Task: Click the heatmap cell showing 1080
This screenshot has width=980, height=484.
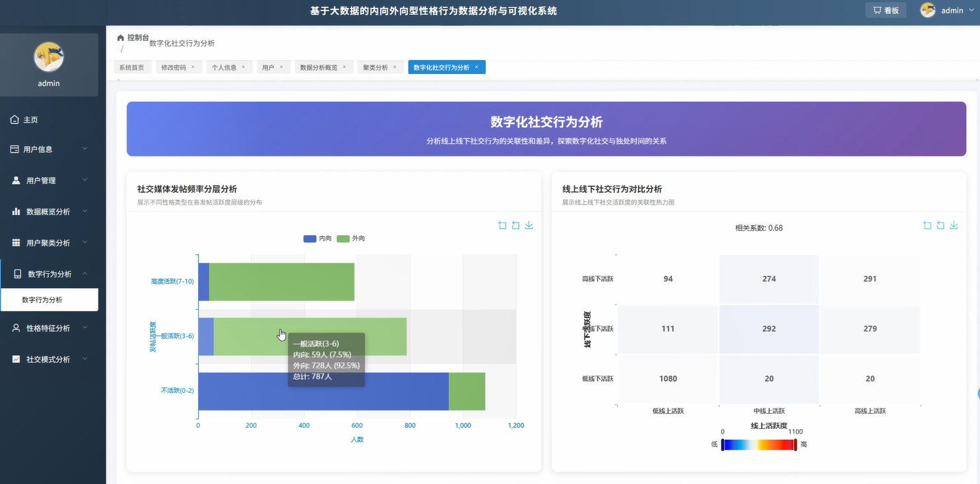Action: [x=668, y=379]
